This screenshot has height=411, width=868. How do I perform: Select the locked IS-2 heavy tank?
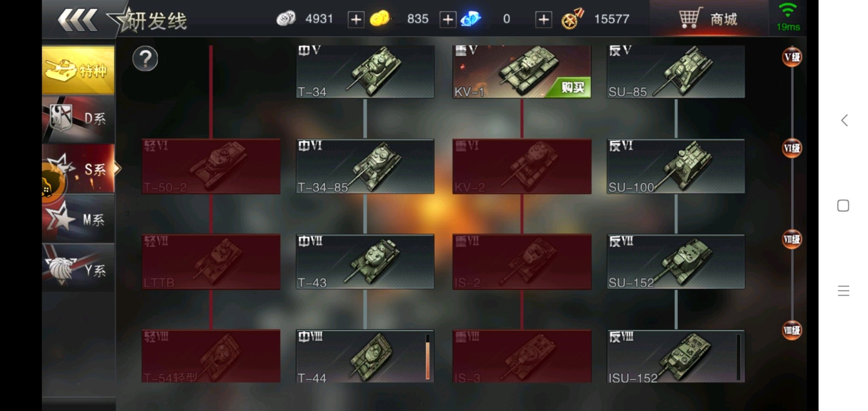(x=522, y=262)
